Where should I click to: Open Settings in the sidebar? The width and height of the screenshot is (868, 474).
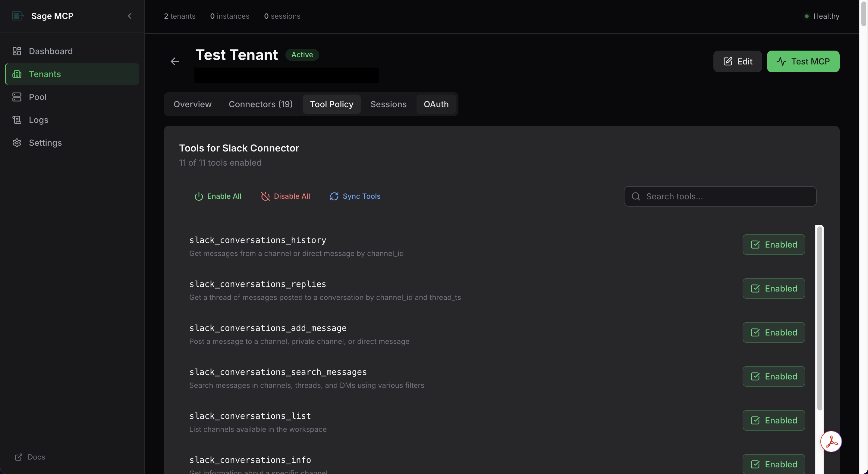[72, 143]
